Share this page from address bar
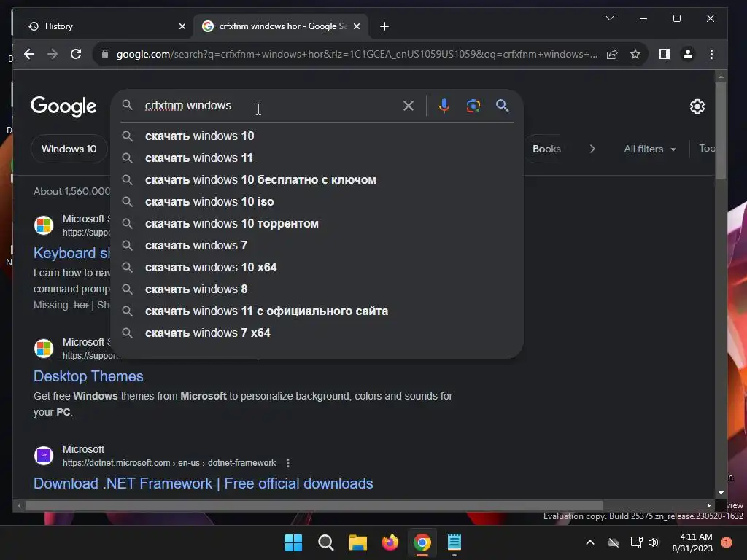Viewport: 747px width, 560px height. click(612, 54)
